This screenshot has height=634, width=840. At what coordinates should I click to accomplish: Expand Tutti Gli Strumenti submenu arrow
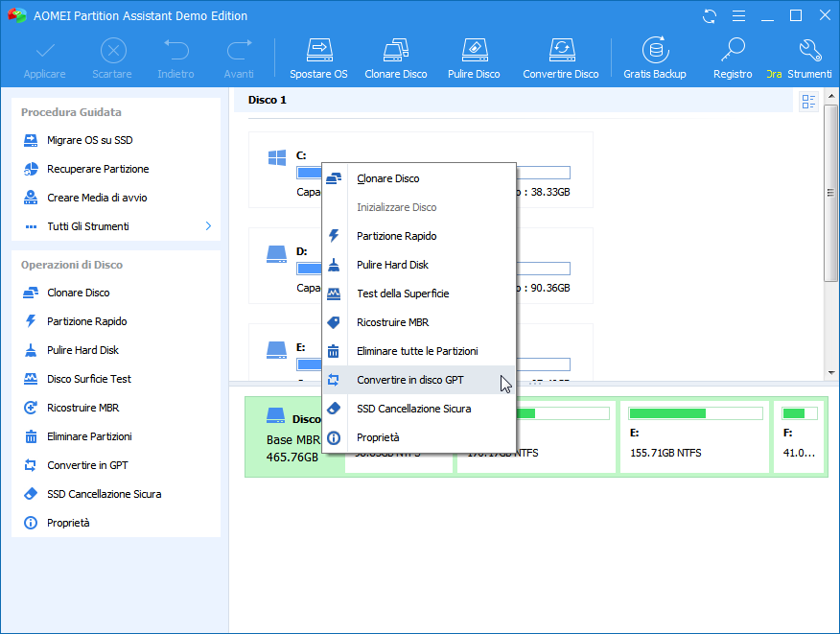tap(208, 226)
